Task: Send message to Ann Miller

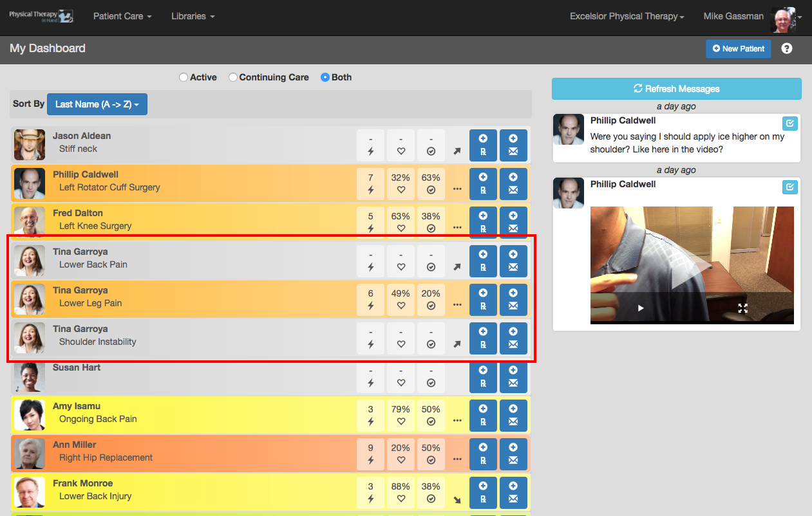Action: pyautogui.click(x=513, y=454)
